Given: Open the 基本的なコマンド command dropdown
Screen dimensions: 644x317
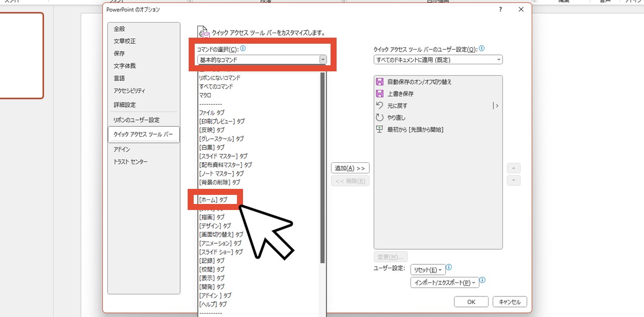Looking at the screenshot, I should (262, 60).
